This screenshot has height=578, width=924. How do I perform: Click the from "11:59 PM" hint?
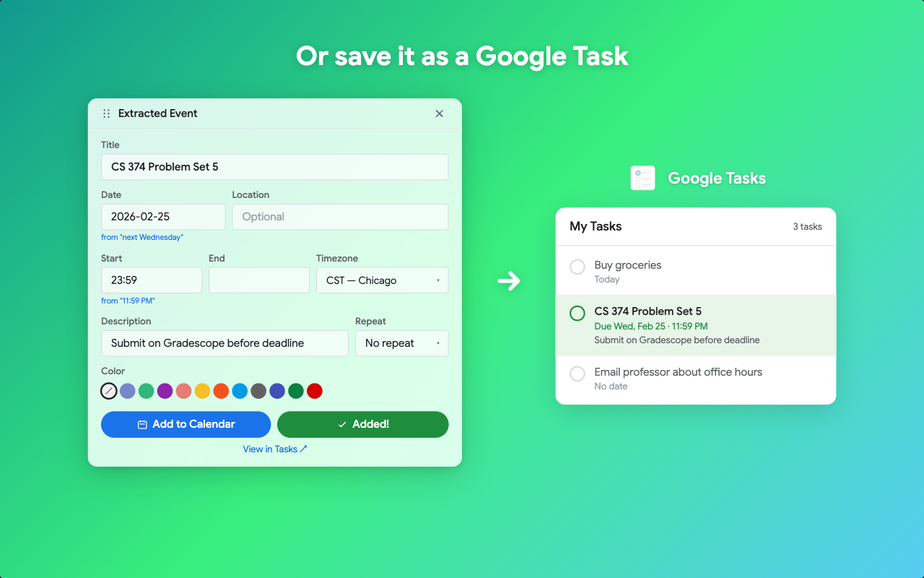click(128, 301)
